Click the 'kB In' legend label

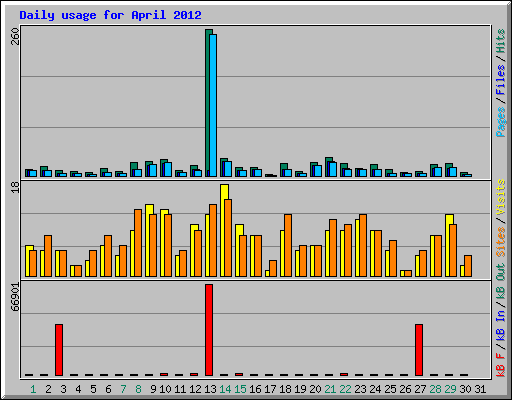[x=500, y=325]
